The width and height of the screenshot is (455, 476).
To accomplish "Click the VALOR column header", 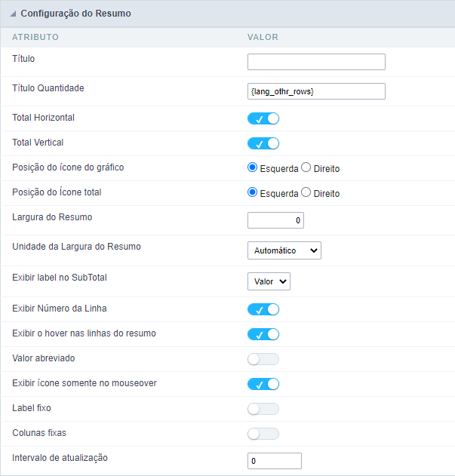I will 263,37.
